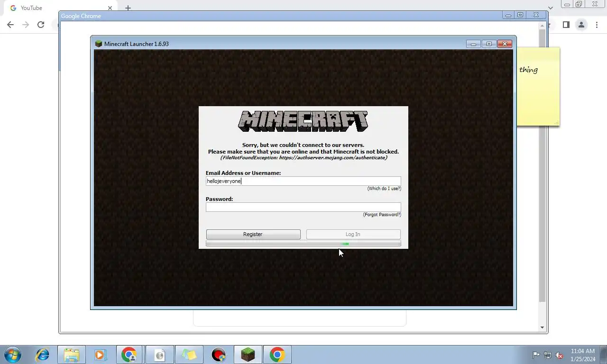Click the Minecraft logo image
This screenshot has width=607, height=364.
pyautogui.click(x=303, y=121)
